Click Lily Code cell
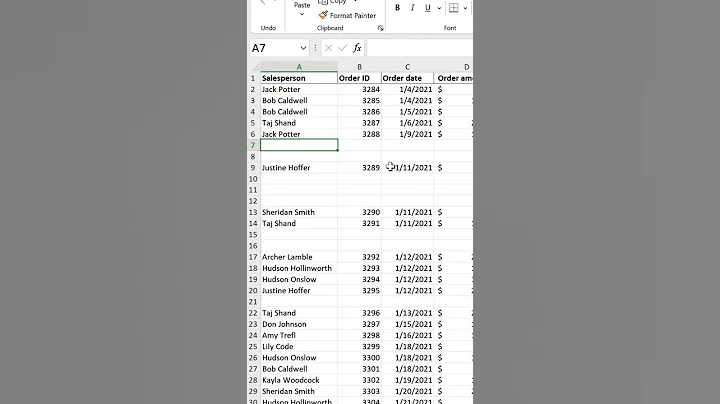 tap(299, 346)
